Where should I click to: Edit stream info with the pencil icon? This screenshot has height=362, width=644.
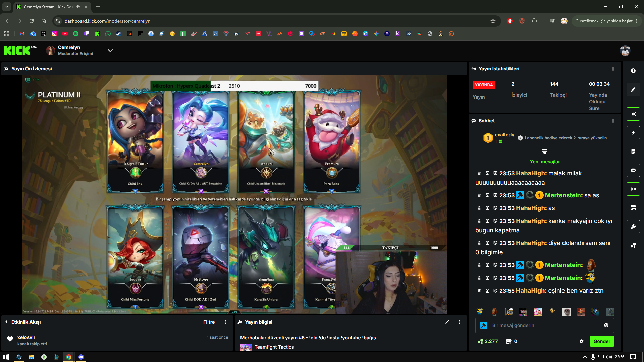pyautogui.click(x=447, y=322)
